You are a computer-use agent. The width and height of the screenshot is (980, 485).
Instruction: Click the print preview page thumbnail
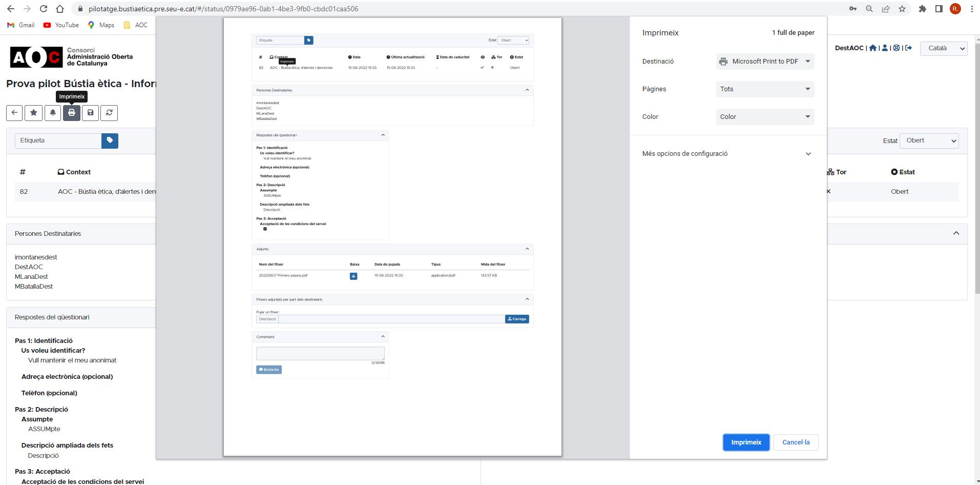(392, 237)
